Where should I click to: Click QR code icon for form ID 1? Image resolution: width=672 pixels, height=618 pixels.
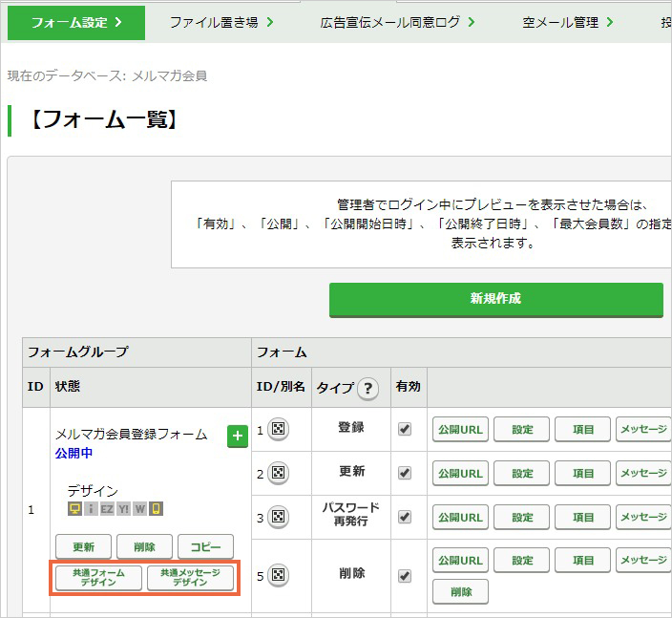pyautogui.click(x=278, y=429)
